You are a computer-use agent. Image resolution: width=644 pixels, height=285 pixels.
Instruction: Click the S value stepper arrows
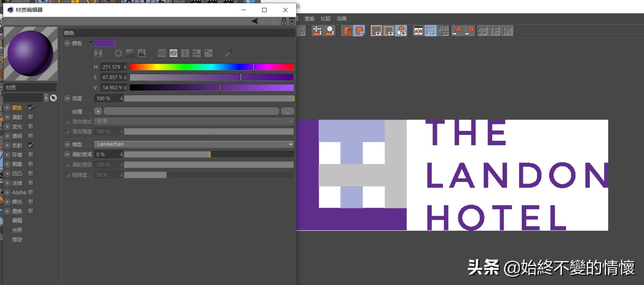tap(125, 77)
